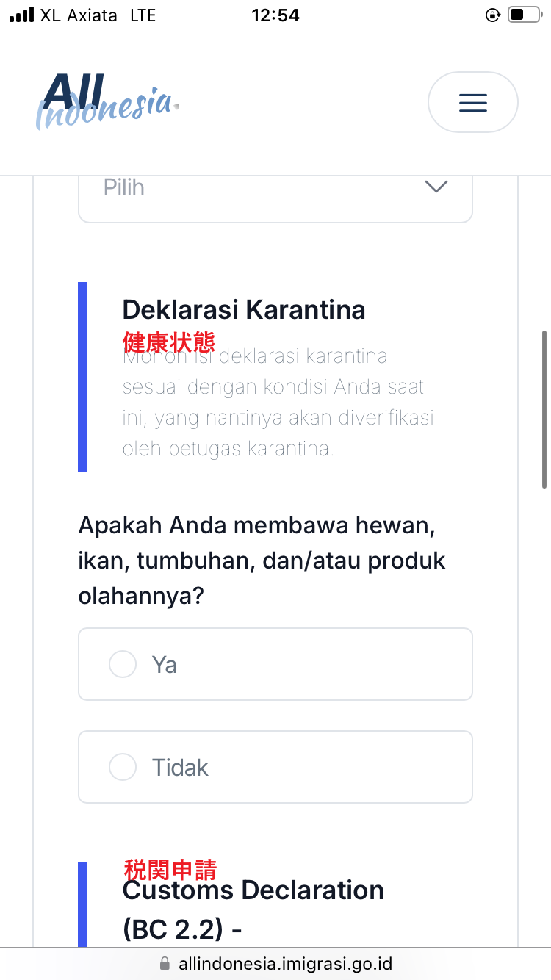Tap the red 健康状態 annotation

pyautogui.click(x=169, y=342)
